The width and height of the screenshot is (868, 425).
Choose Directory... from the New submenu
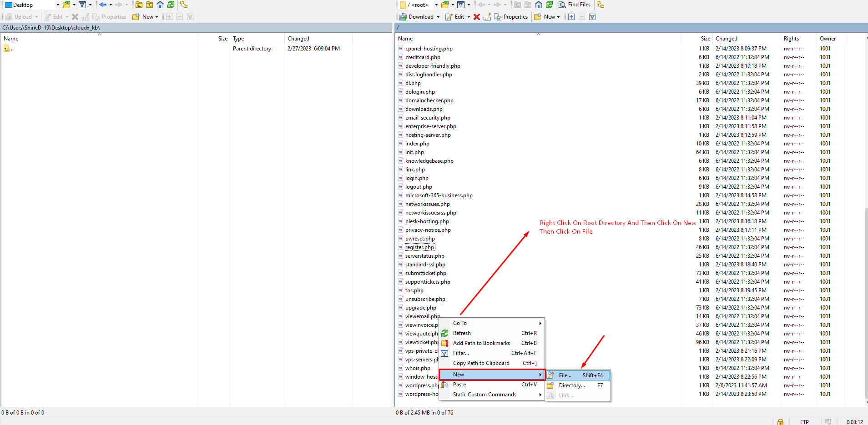(571, 385)
